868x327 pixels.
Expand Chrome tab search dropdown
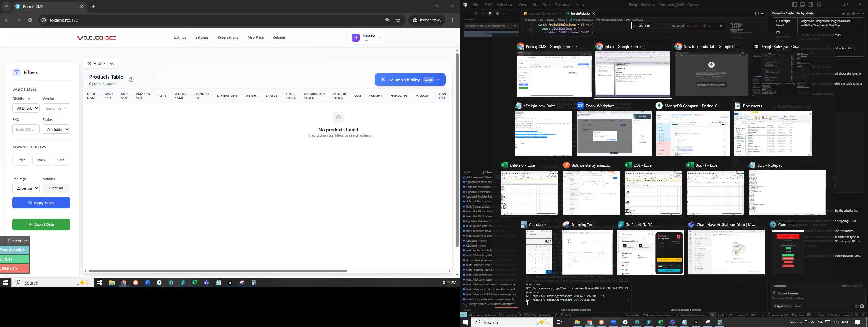pyautogui.click(x=6, y=6)
